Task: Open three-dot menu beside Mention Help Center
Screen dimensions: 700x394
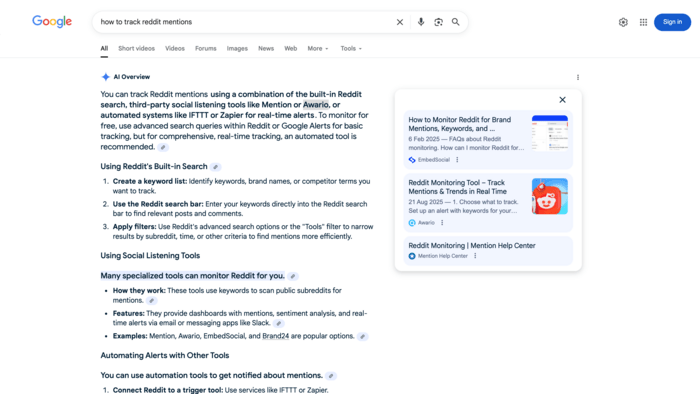Action: click(x=475, y=256)
